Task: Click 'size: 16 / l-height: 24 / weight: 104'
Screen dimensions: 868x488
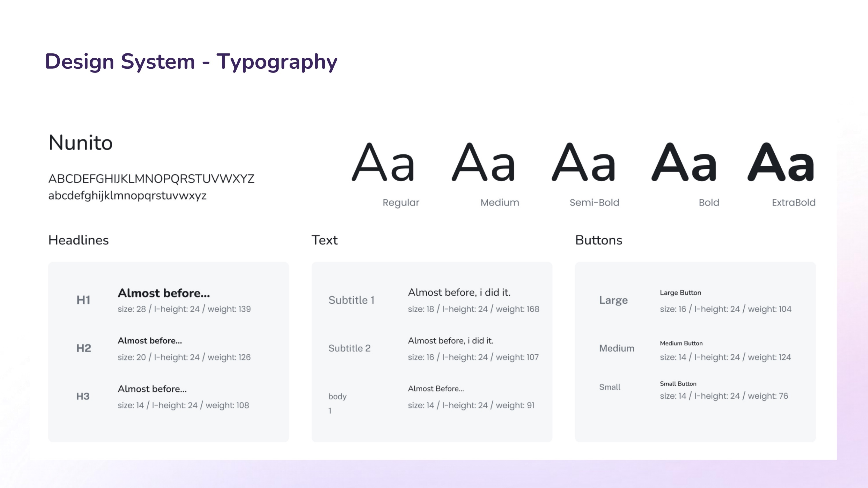Action: [726, 309]
